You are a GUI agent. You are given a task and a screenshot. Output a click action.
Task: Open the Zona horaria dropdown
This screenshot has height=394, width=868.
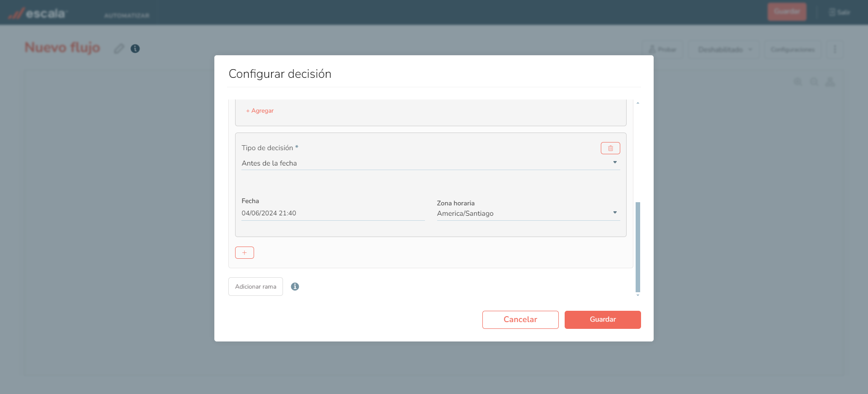point(528,214)
